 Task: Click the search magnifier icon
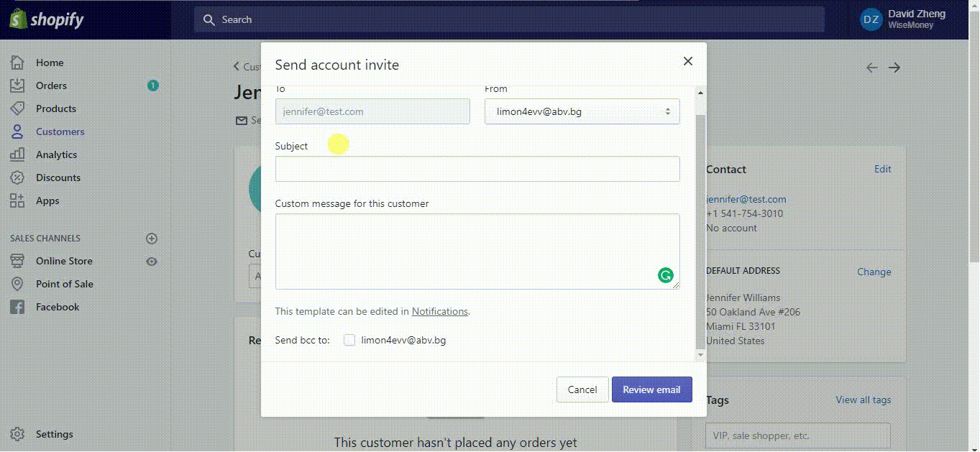(209, 19)
